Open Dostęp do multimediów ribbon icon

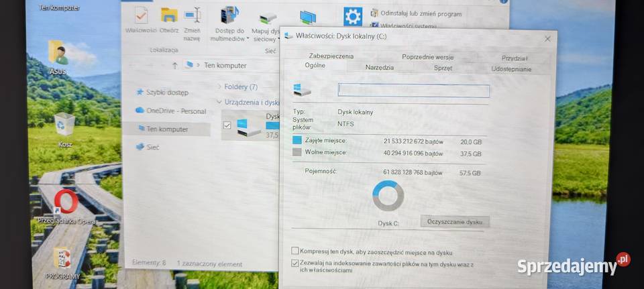click(229, 15)
